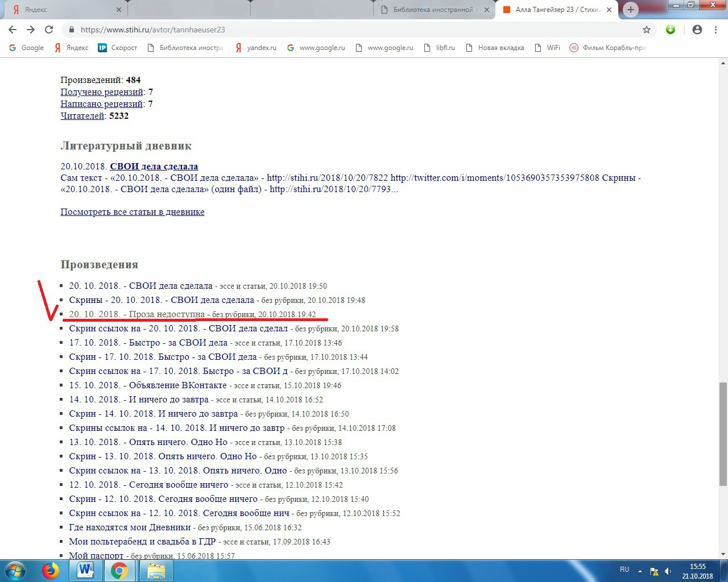Click the Reload page icon
Viewport: 728px width, 582px height.
point(49,30)
